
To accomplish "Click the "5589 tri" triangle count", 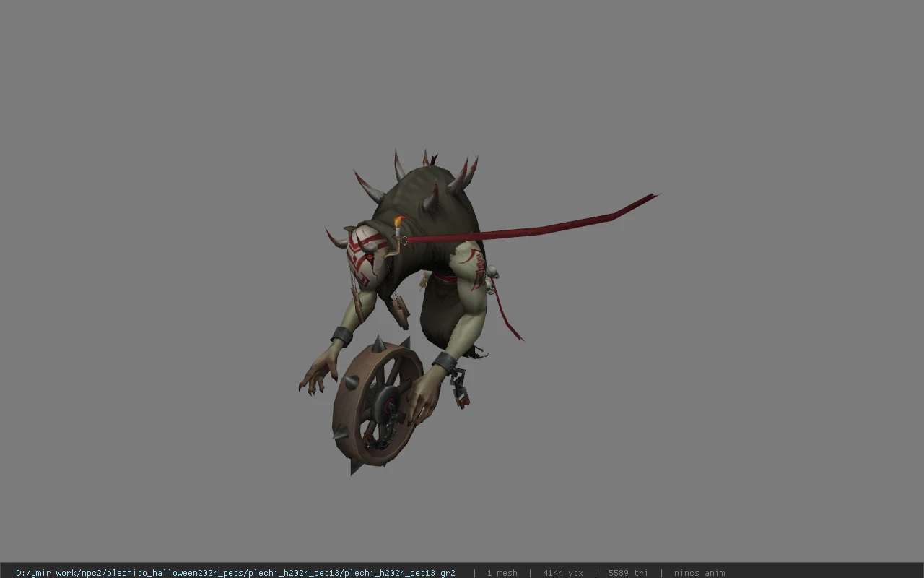I will 628,573.
